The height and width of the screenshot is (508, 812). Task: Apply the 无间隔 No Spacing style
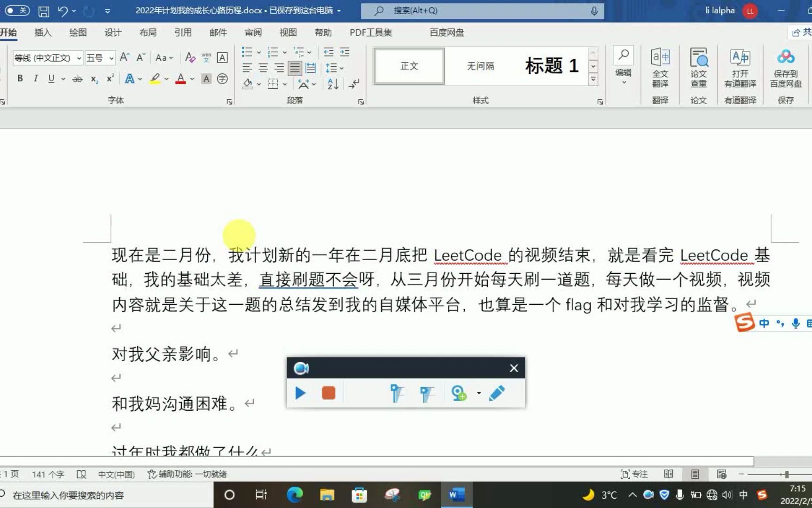pyautogui.click(x=480, y=66)
